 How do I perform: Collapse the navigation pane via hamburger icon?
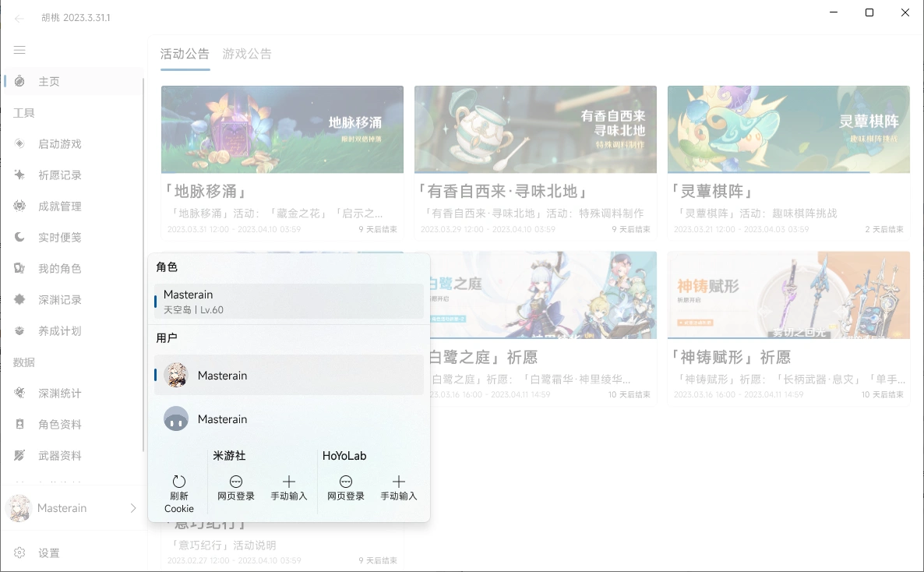point(19,50)
